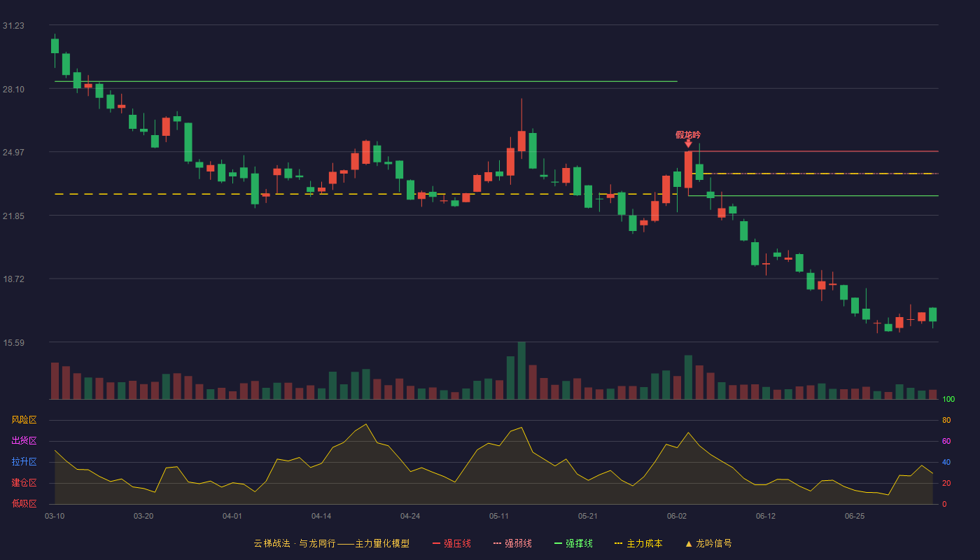Click the orange 80 indicator axis value
Image resolution: width=980 pixels, height=560 pixels.
(946, 420)
